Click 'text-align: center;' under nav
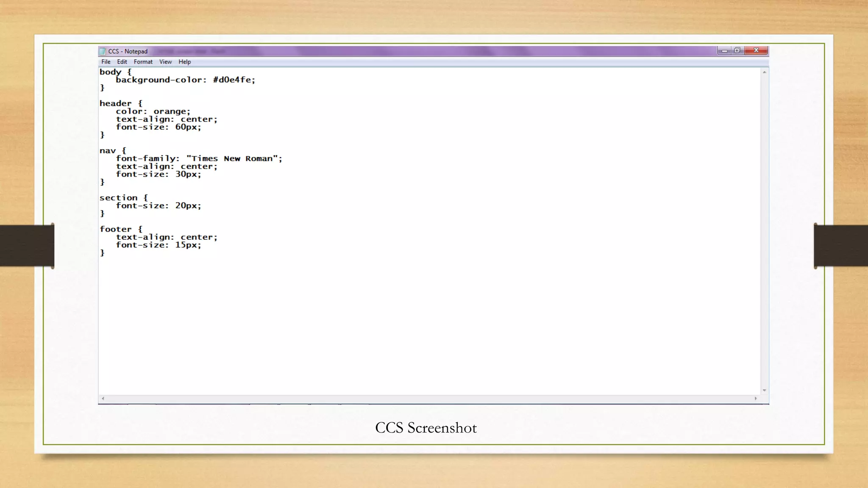 [x=167, y=166]
